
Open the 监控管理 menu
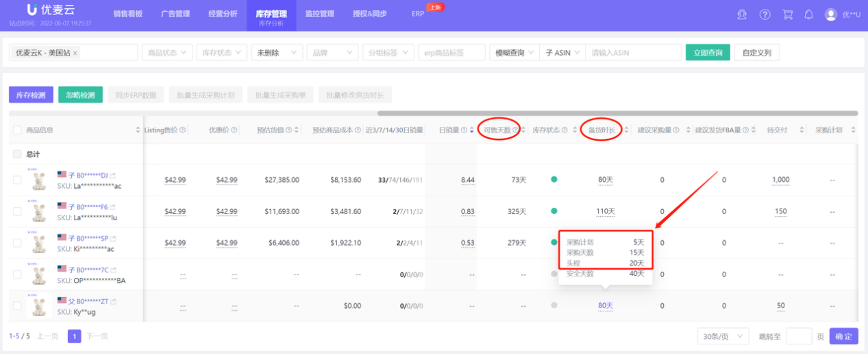[x=319, y=14]
